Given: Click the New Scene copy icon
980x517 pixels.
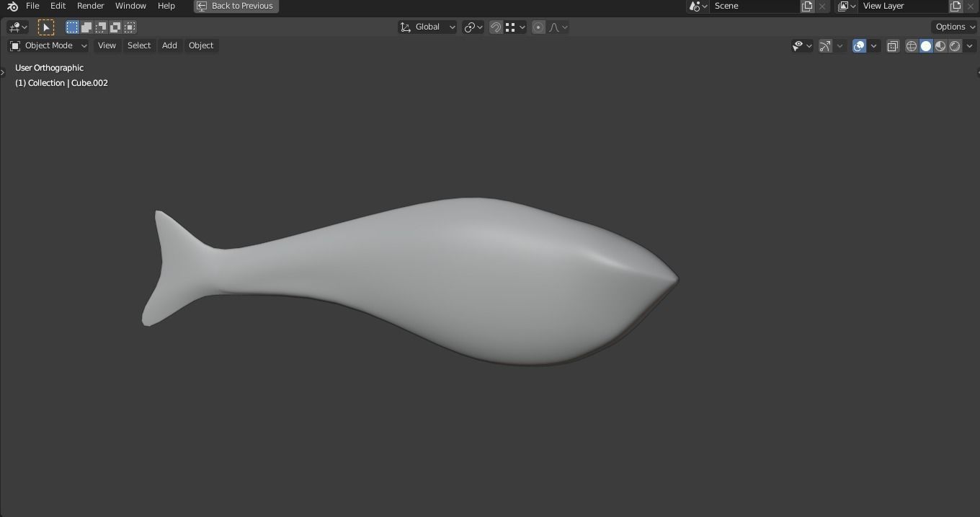Looking at the screenshot, I should 807,6.
